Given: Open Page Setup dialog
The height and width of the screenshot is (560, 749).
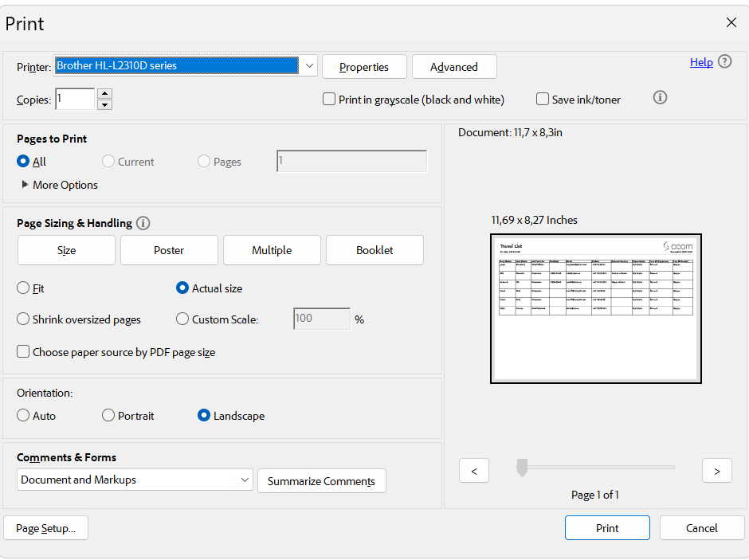Looking at the screenshot, I should pos(45,528).
